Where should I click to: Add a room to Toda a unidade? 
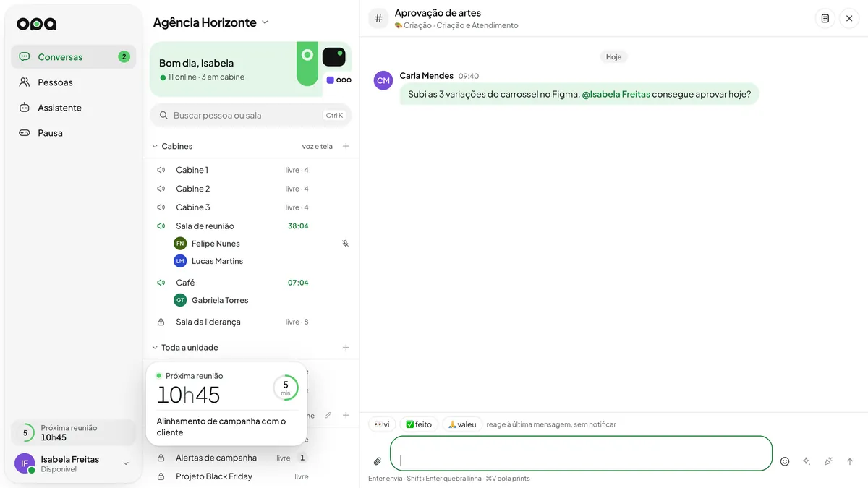pyautogui.click(x=346, y=348)
